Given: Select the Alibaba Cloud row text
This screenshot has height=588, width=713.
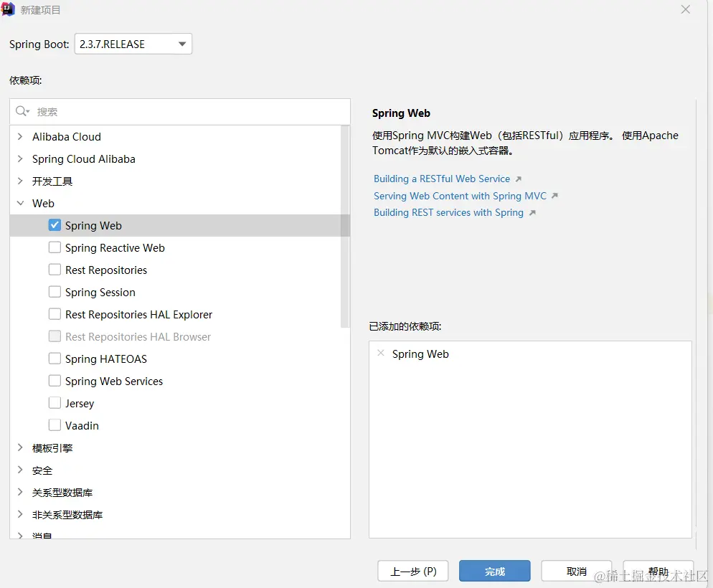Looking at the screenshot, I should (67, 137).
